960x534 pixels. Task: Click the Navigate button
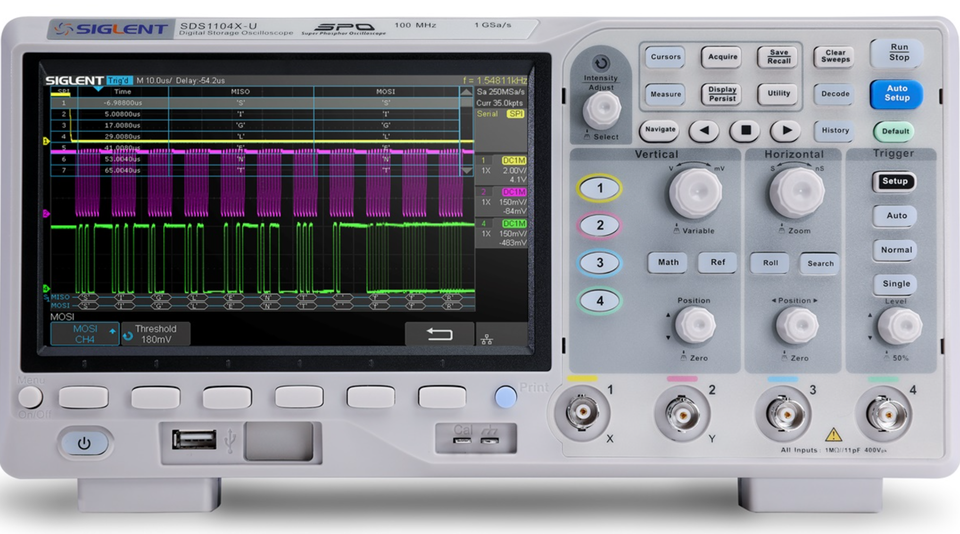pos(659,130)
